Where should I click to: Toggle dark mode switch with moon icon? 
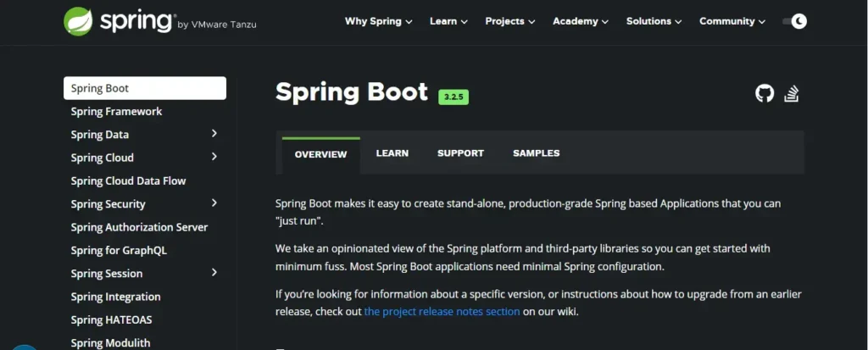point(794,21)
